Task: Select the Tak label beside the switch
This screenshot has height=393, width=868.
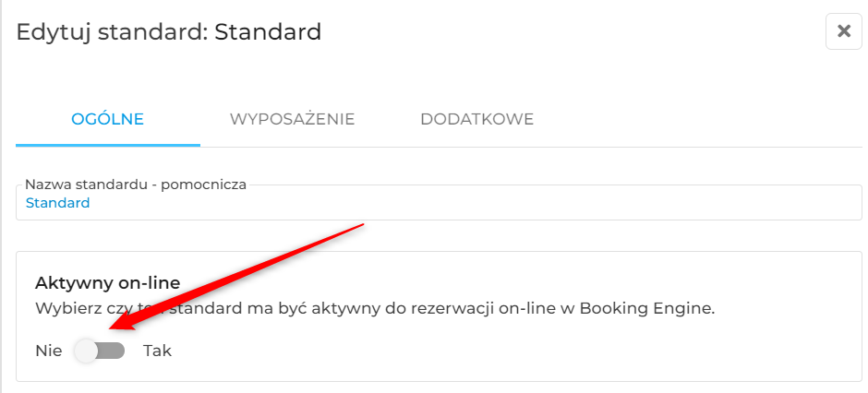Action: coord(158,351)
